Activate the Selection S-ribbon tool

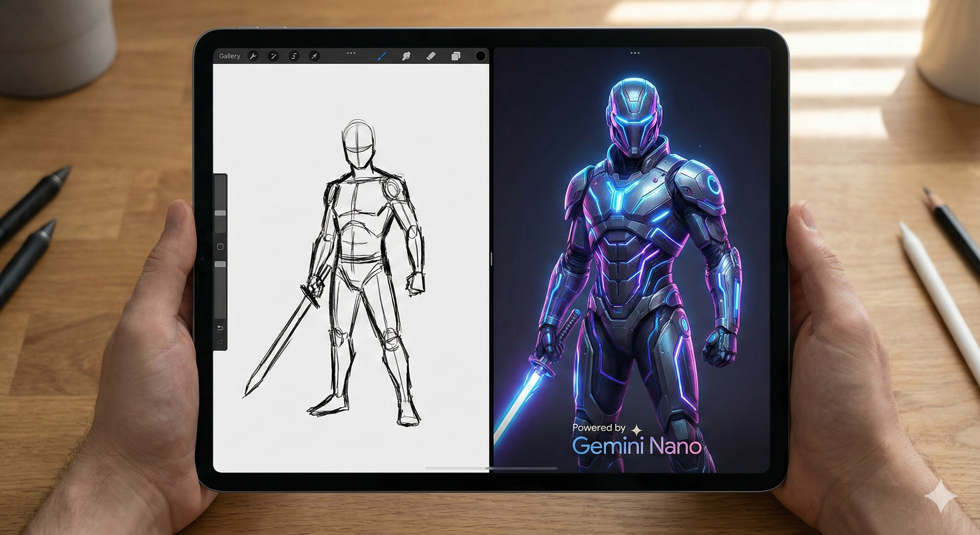(294, 56)
